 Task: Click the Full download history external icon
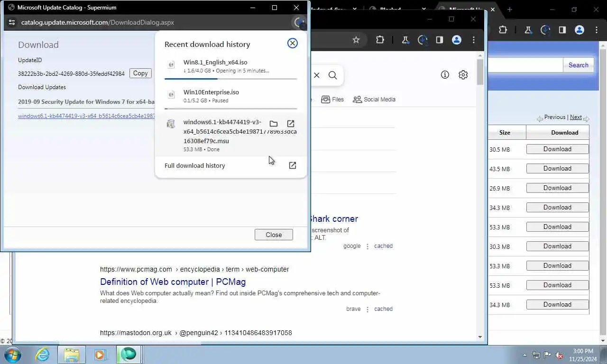(x=293, y=165)
